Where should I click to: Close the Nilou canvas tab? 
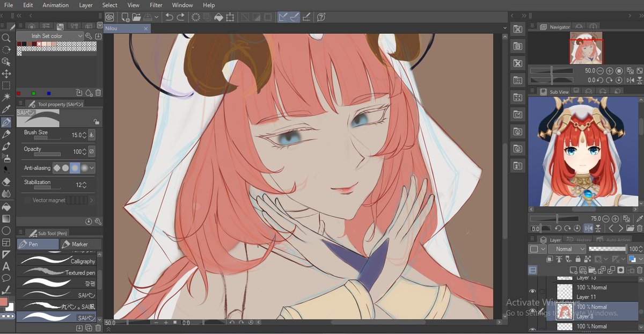[x=145, y=28]
